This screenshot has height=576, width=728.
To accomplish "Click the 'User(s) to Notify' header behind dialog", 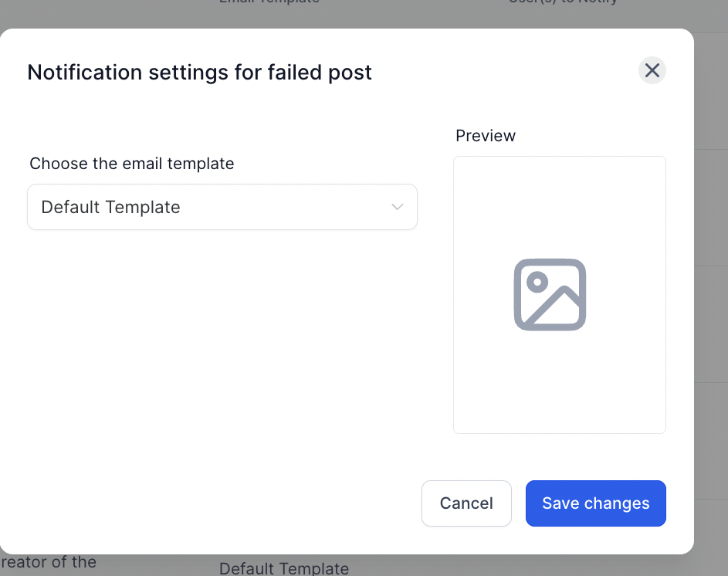I will coord(563,2).
